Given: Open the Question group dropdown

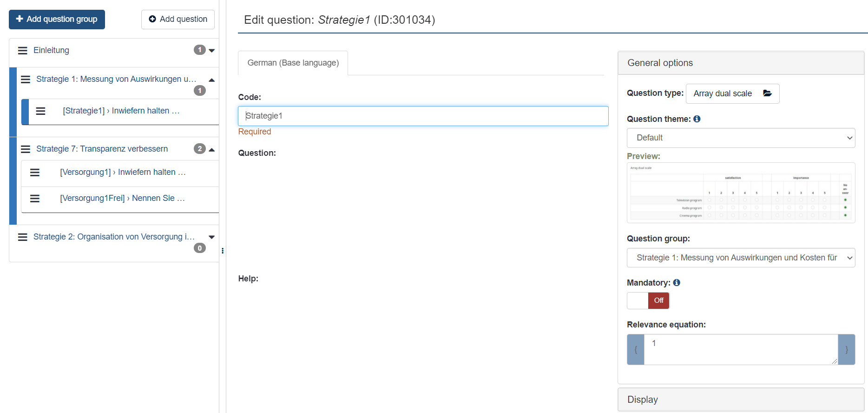Looking at the screenshot, I should tap(740, 258).
